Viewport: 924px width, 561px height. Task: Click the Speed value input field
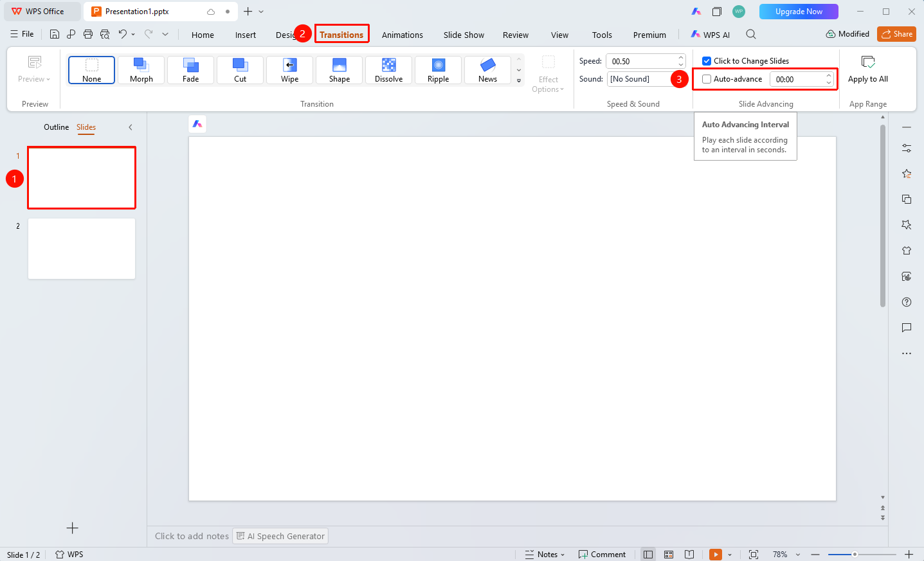click(641, 61)
